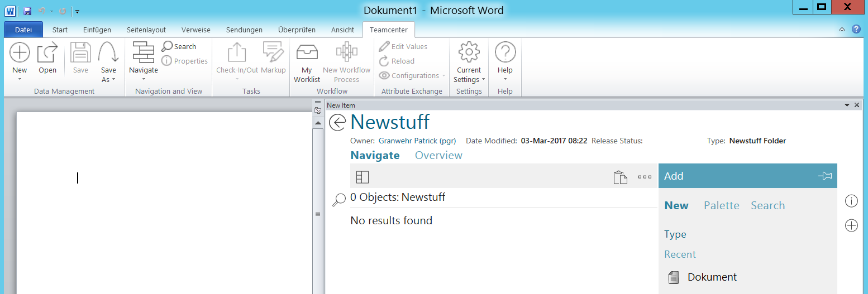The width and height of the screenshot is (868, 294).
Task: Toggle the pin icon in Add panel
Action: [825, 176]
